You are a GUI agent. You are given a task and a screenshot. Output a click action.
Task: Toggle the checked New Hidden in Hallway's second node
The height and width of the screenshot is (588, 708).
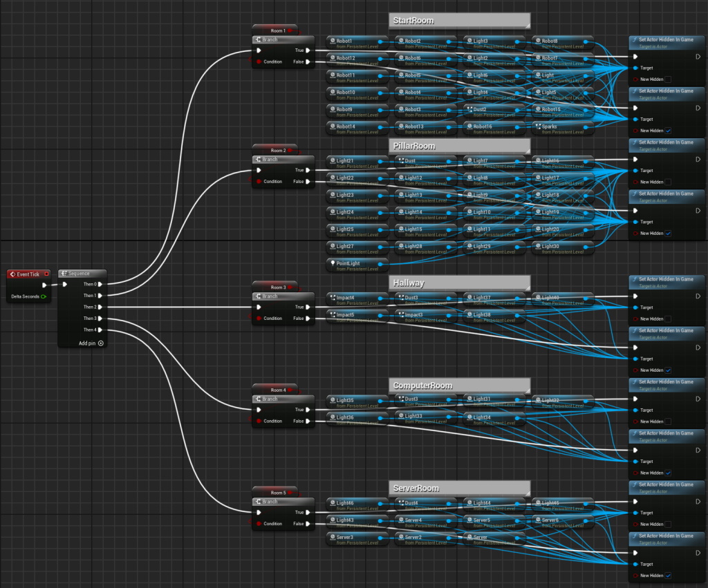(x=668, y=370)
